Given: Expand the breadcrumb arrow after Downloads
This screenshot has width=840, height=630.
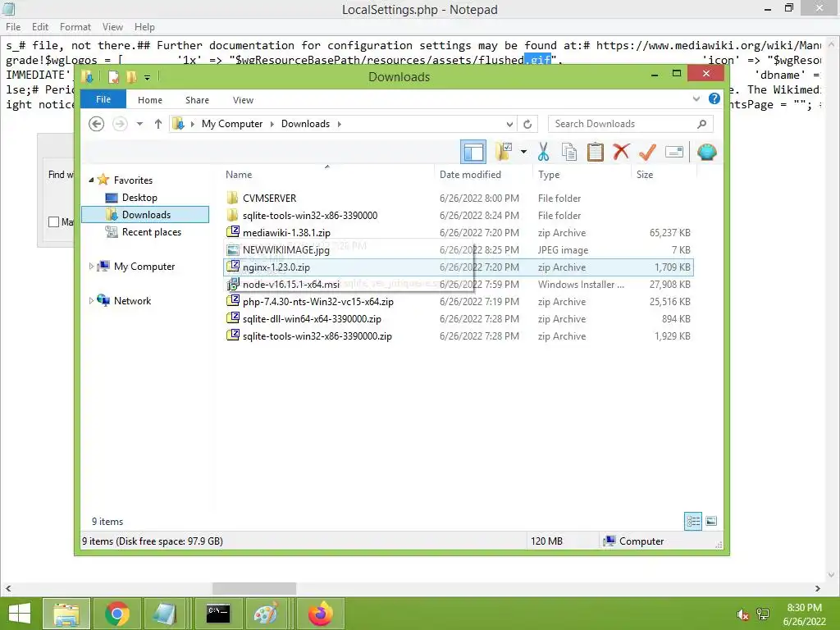Looking at the screenshot, I should pos(339,124).
